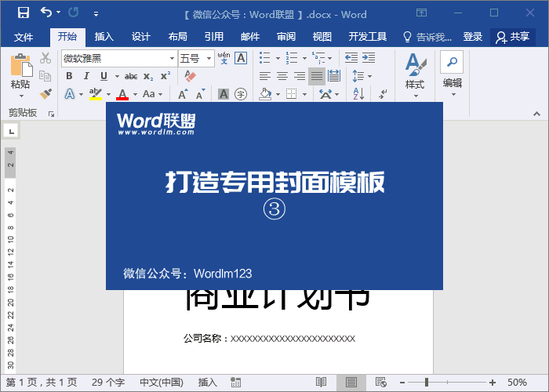Viewport: 549px width, 392px height.
Task: Click the Numbering list icon
Action: [291, 58]
